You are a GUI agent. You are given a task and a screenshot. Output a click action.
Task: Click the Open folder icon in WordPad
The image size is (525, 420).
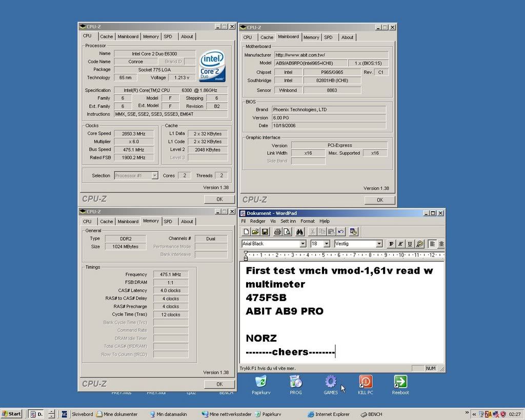coord(256,232)
